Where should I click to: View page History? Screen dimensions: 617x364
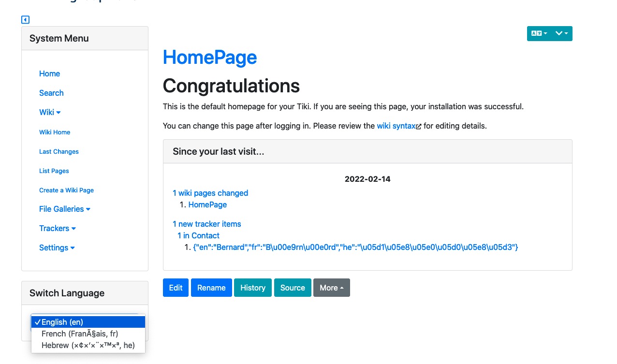pyautogui.click(x=253, y=288)
